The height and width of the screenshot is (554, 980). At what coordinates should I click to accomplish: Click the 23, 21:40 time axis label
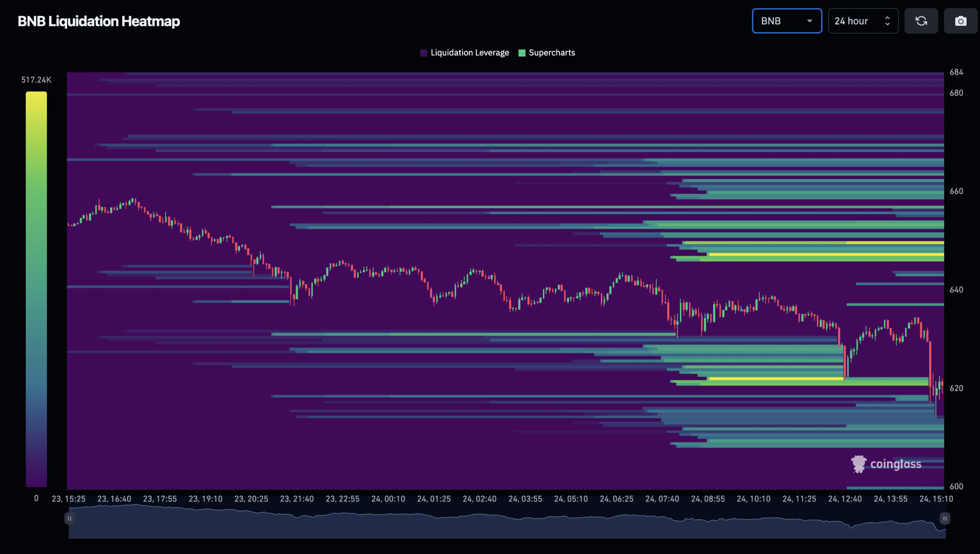[297, 499]
